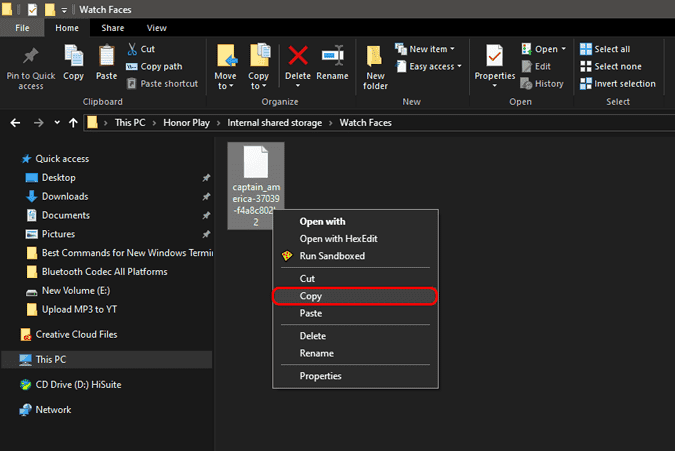
Task: Click the Pin to Quick access icon
Action: (x=30, y=56)
